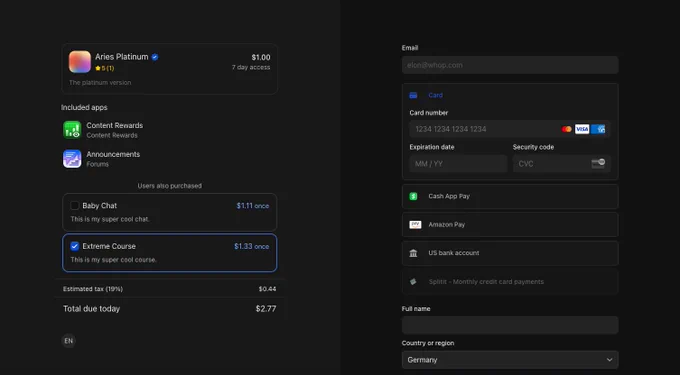Click the Estimated tax (19%) label
The height and width of the screenshot is (375, 680).
[93, 289]
